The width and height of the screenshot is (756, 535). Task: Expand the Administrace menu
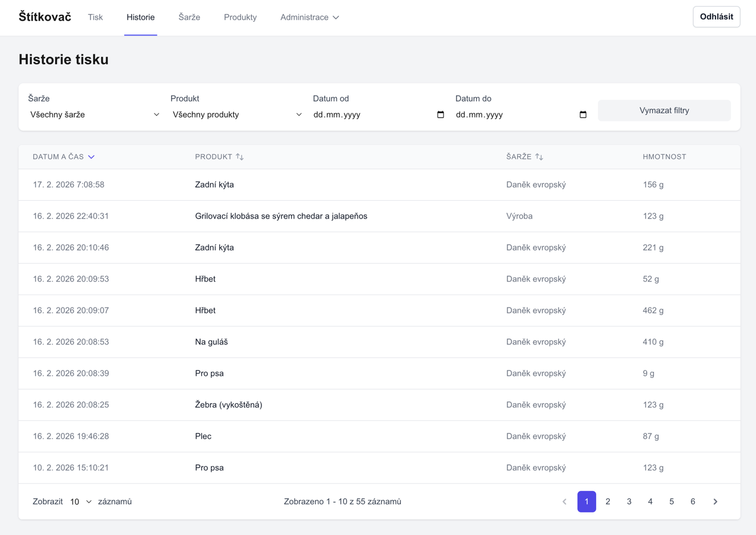coord(309,17)
